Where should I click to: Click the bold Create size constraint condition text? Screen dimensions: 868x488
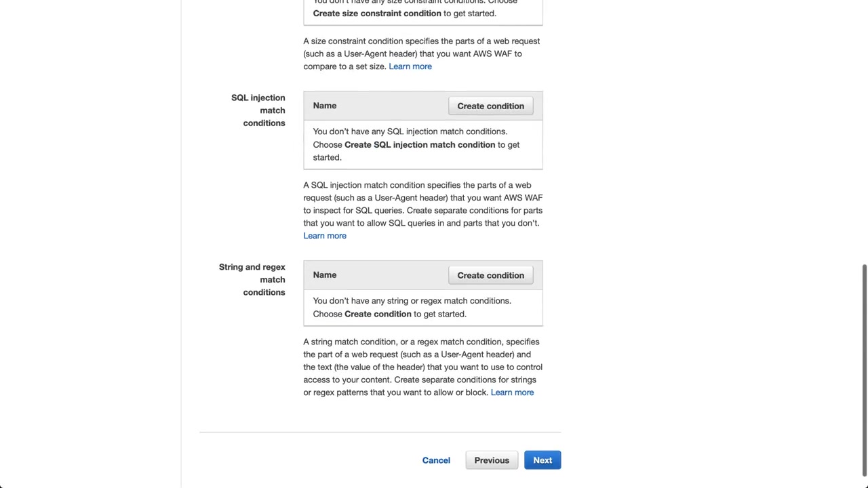coord(377,14)
